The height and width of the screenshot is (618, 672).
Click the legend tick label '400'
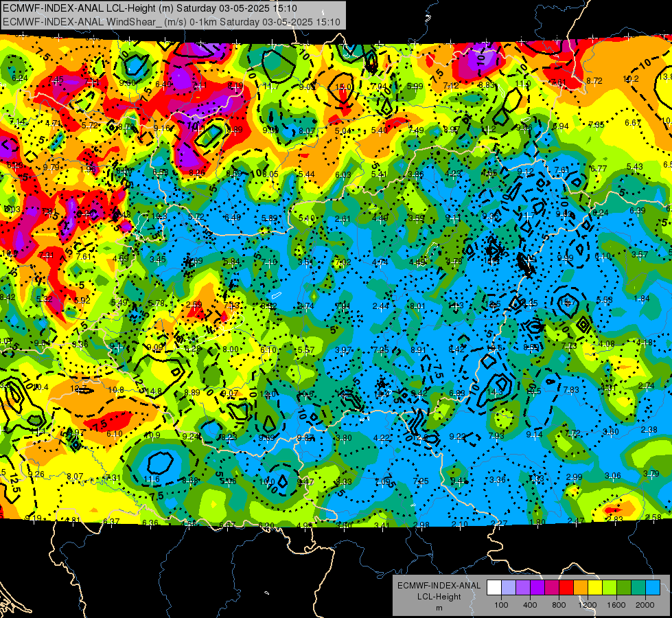pos(530,605)
